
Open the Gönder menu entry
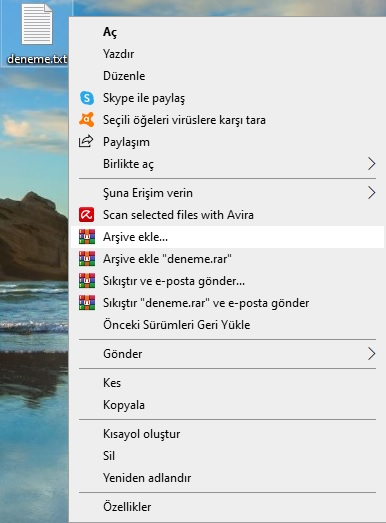(227, 354)
